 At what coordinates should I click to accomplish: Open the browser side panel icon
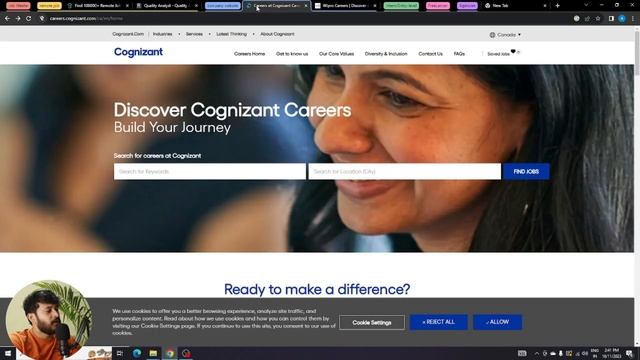coord(611,18)
